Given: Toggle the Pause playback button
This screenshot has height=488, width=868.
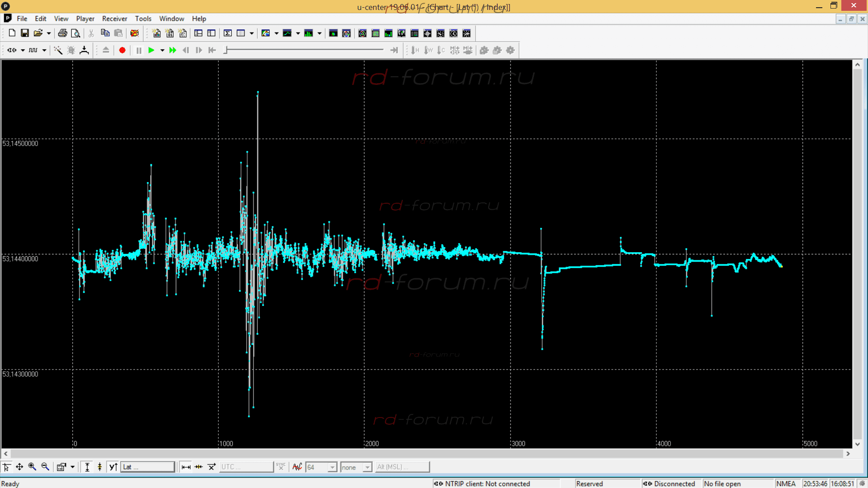Looking at the screenshot, I should point(139,50).
